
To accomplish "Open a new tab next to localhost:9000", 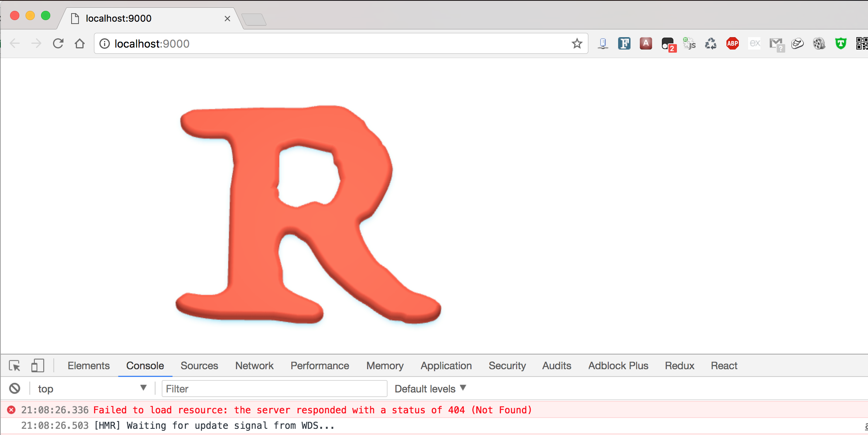I will pyautogui.click(x=254, y=19).
